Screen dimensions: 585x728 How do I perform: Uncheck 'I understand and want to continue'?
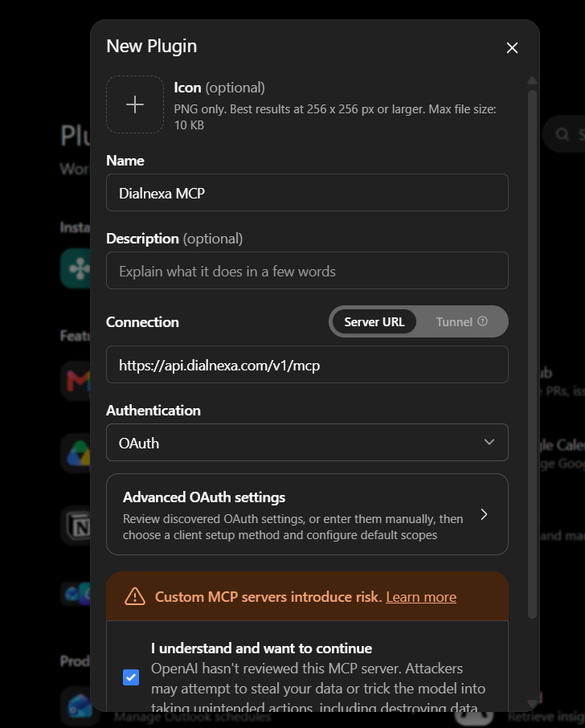click(x=131, y=677)
